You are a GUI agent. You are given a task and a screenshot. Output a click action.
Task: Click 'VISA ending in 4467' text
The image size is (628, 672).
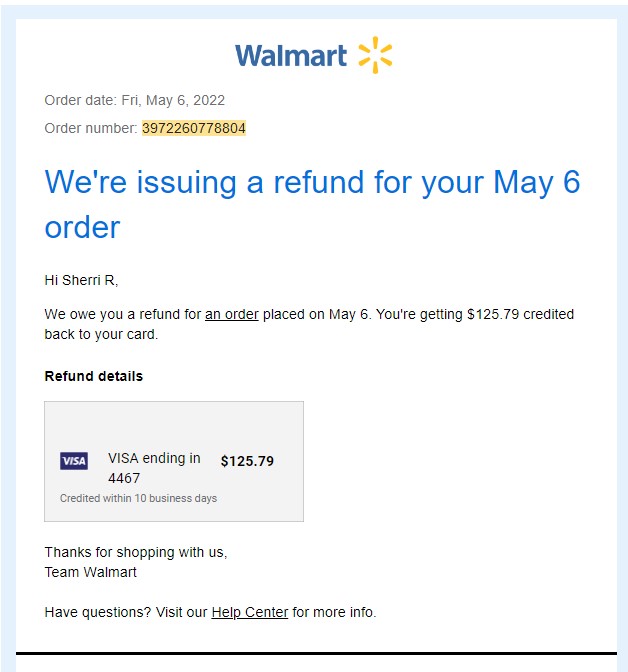coord(154,468)
